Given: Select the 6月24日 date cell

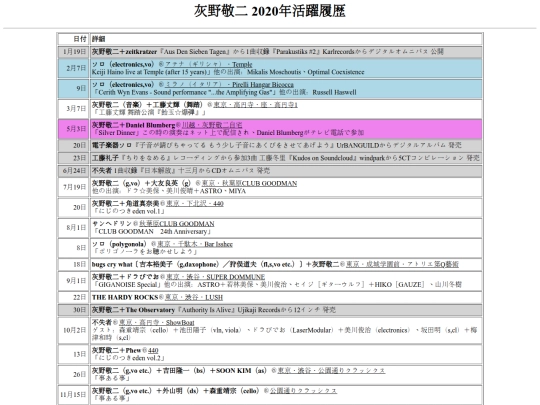Looking at the screenshot, I should click(74, 170).
